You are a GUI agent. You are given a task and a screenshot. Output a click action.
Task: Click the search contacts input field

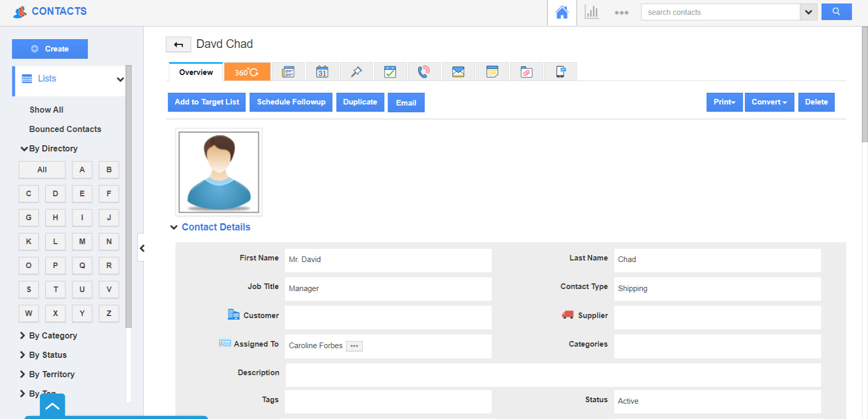click(720, 12)
